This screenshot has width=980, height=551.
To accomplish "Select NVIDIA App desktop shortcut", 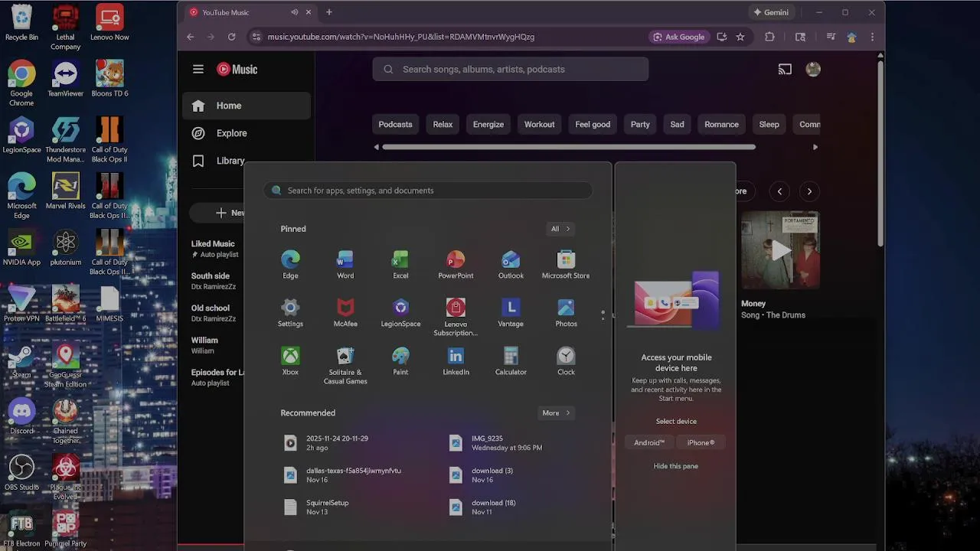I will coord(21,248).
